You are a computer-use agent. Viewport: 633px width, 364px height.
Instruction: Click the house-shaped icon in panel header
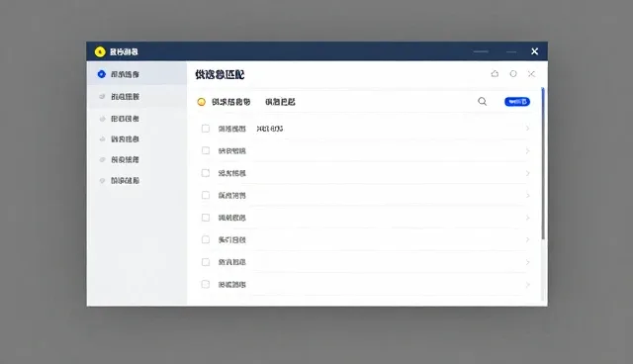click(x=495, y=73)
